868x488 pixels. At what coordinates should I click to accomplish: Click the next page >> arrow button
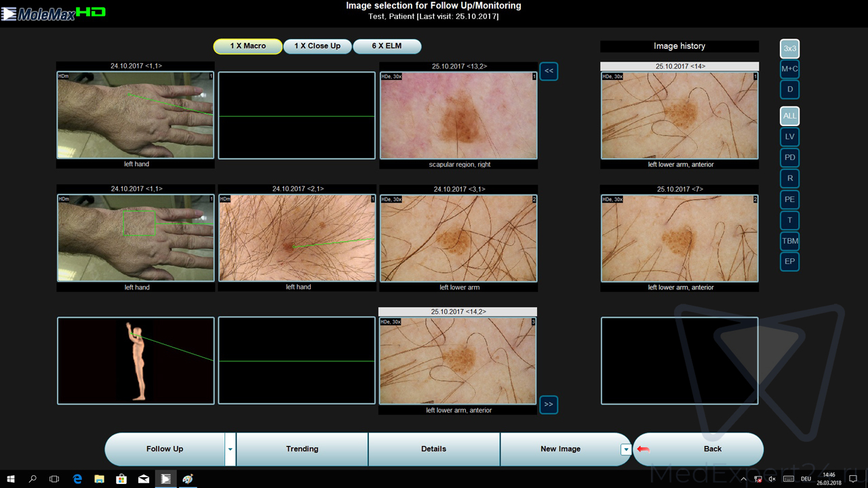pos(549,405)
